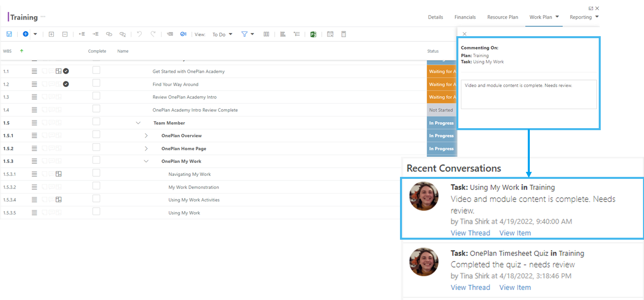644x300 pixels.
Task: Click the Not Started status on row 1.4
Action: tap(442, 110)
